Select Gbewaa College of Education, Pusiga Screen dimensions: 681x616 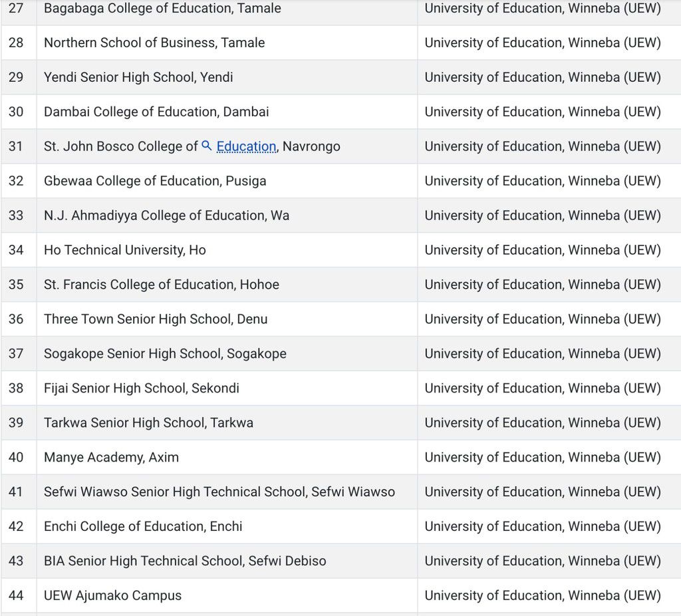(x=155, y=181)
